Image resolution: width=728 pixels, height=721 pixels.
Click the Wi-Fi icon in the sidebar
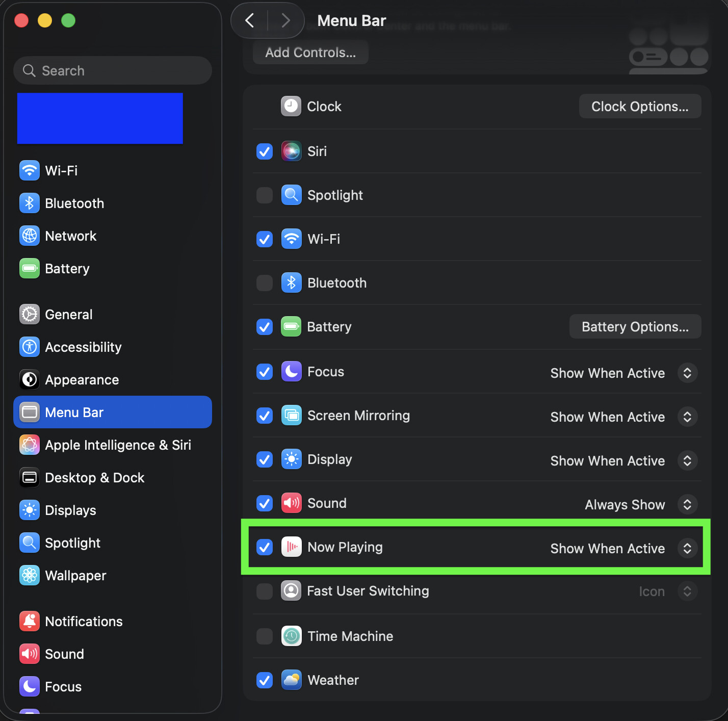coord(30,170)
